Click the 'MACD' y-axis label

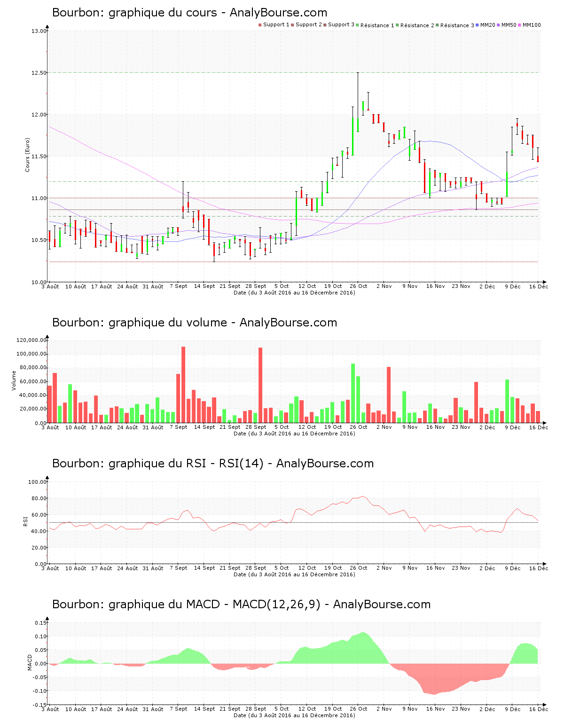(30, 662)
